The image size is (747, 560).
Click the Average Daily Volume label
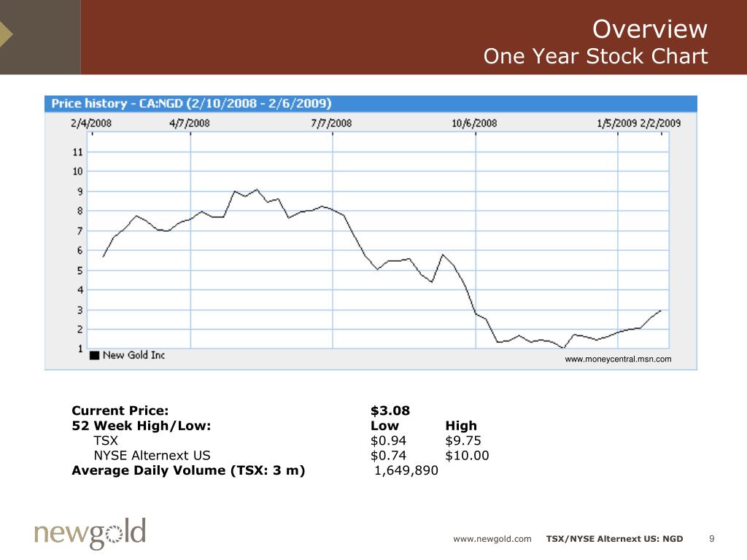(x=188, y=470)
